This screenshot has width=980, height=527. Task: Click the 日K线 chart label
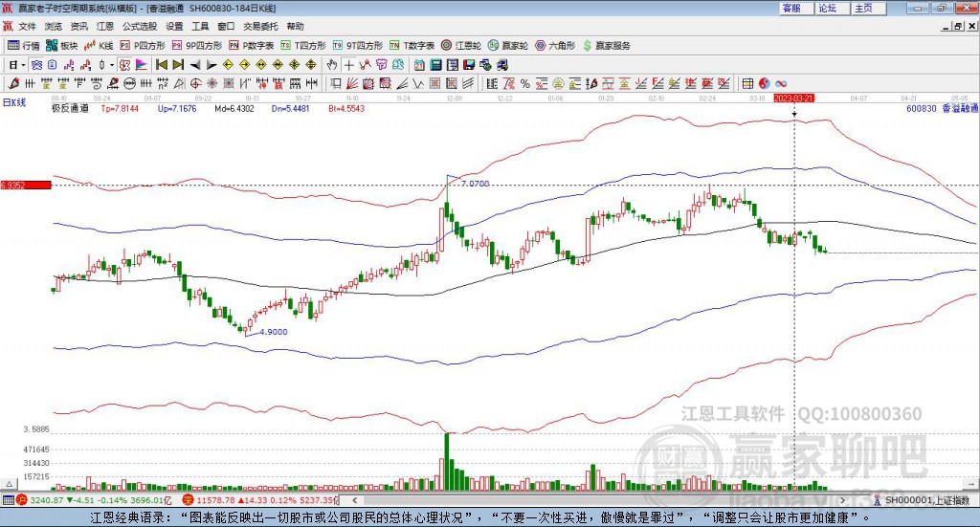[x=13, y=102]
